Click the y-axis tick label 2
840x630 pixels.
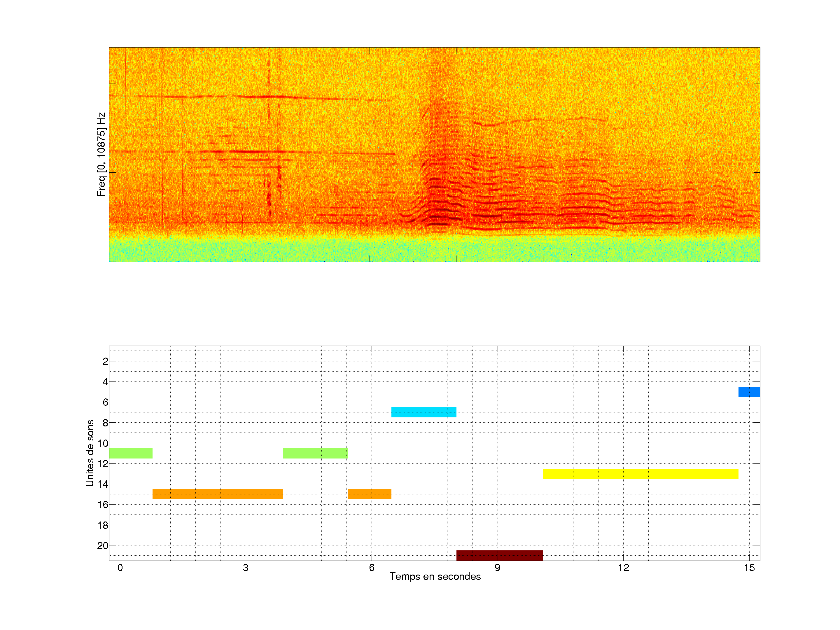click(105, 361)
